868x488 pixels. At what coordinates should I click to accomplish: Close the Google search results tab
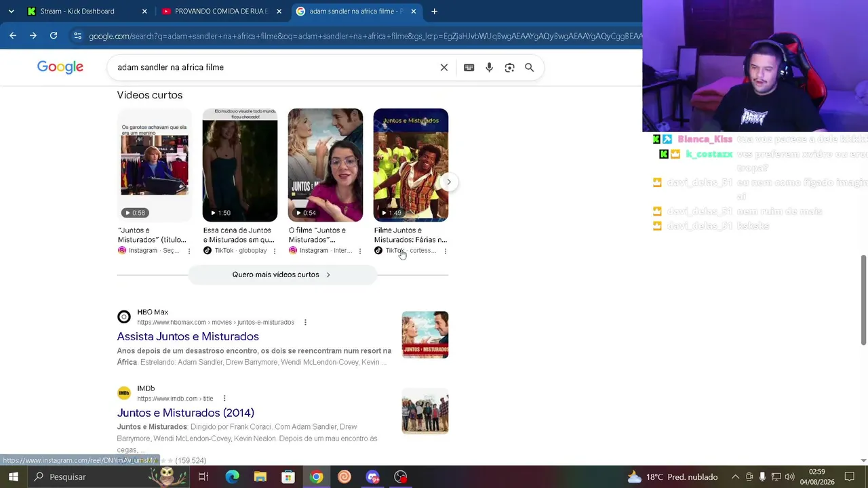click(x=414, y=12)
